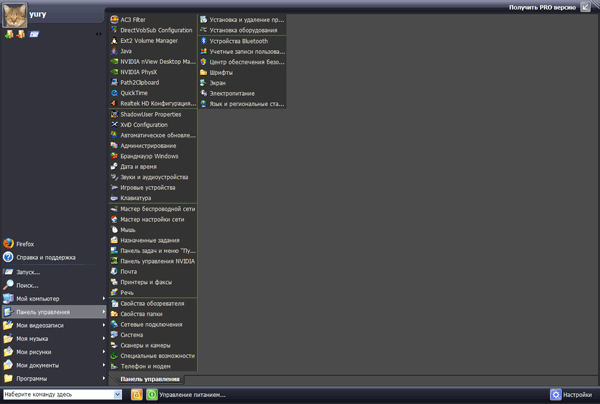Open Центр обеспечения безопасности entry
This screenshot has width=600, height=404.
tap(242, 62)
